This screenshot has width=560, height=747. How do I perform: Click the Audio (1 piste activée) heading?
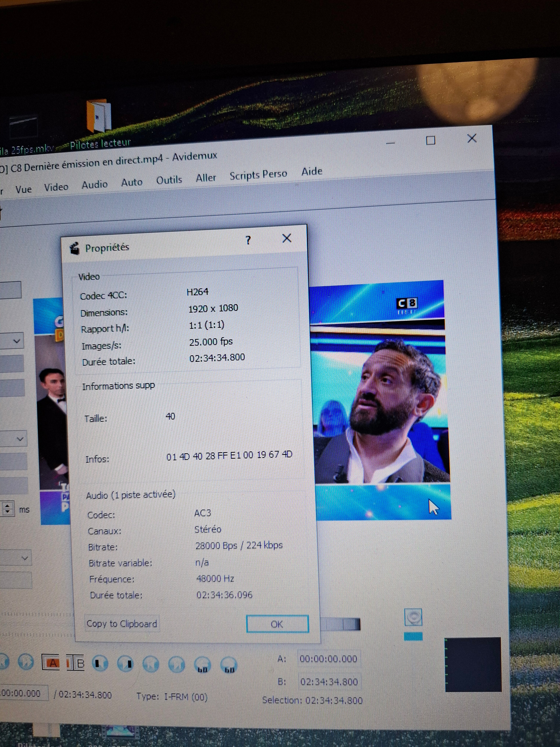(131, 495)
